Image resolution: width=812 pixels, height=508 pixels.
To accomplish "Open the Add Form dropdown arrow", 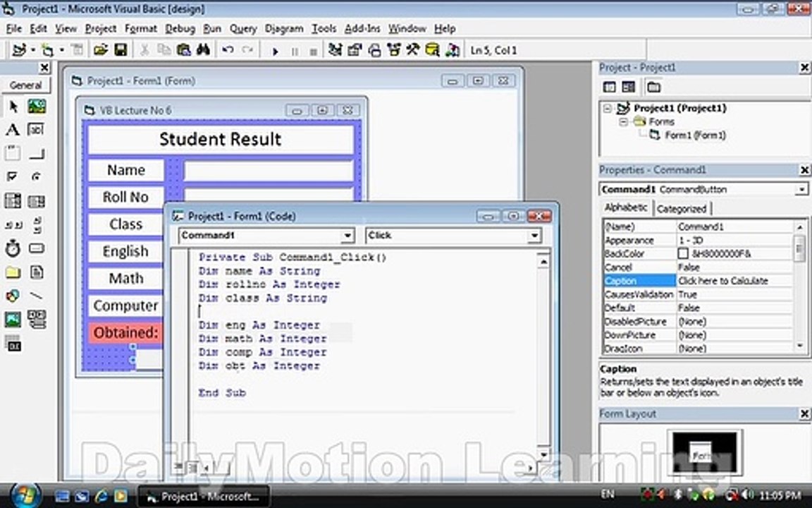I will 61,50.
